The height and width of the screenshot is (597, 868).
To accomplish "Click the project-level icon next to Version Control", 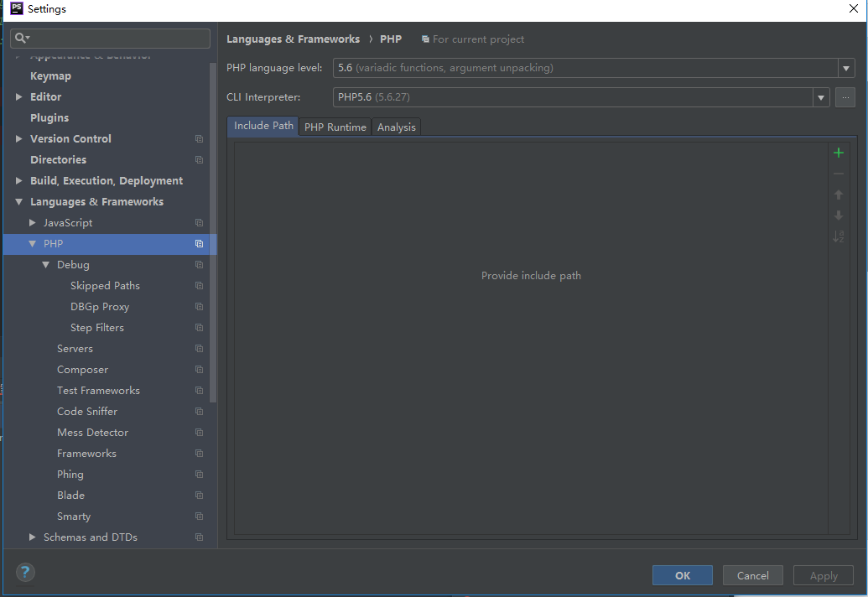I will pyautogui.click(x=200, y=139).
